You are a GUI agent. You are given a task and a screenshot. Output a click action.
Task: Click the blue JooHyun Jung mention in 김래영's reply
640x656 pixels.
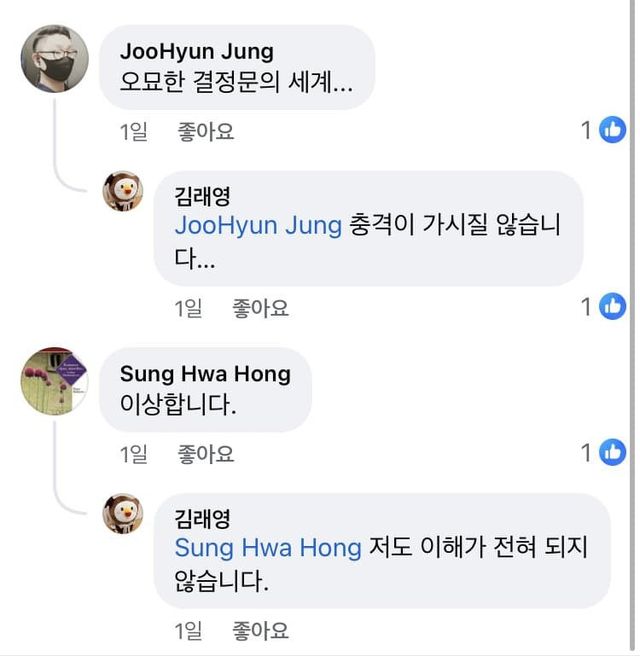coord(258,225)
